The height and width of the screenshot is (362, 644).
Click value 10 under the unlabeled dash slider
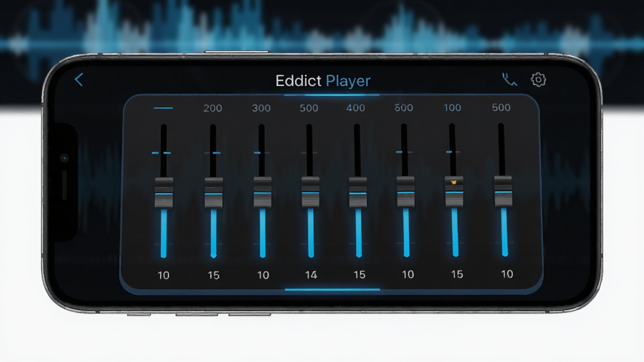[x=164, y=275]
